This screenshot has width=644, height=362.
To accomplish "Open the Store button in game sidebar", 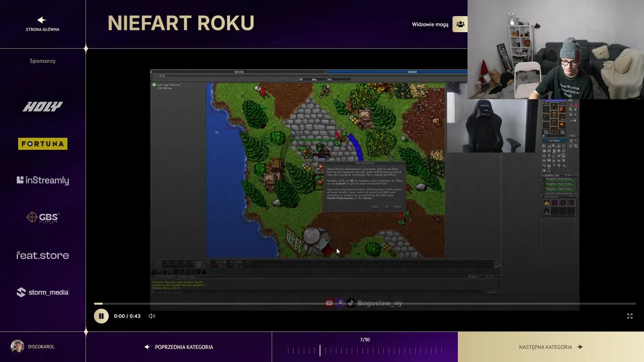I will click(555, 140).
